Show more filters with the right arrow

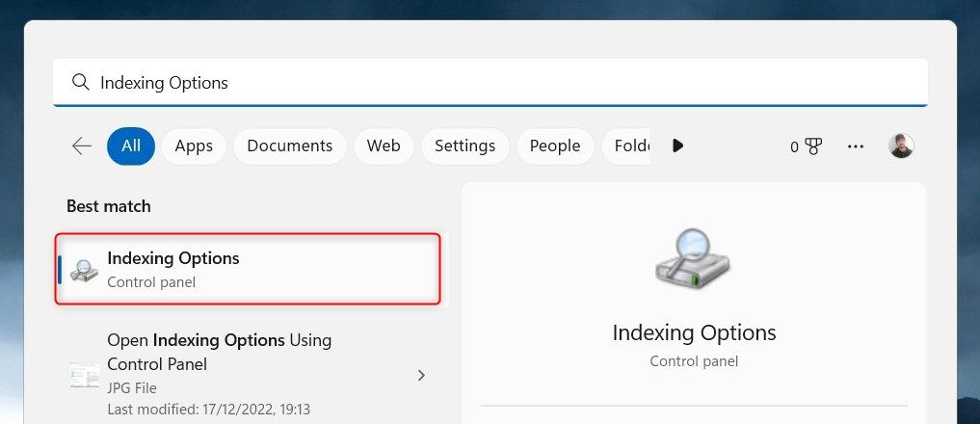tap(678, 146)
